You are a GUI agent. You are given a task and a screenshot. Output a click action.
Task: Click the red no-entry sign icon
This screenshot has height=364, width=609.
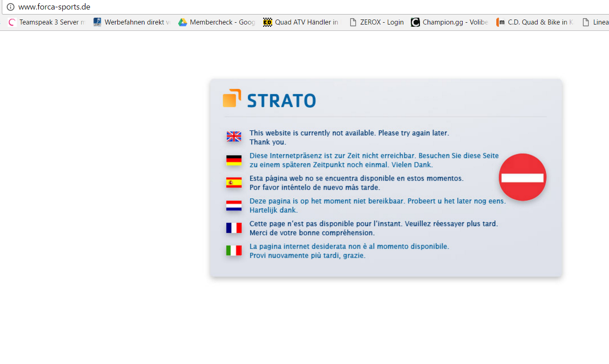coord(522,177)
